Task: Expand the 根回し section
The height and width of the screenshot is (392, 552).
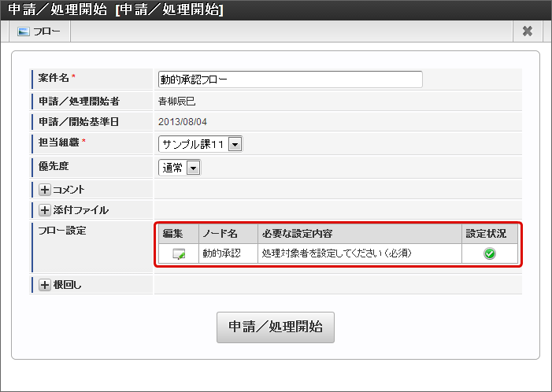Action: click(45, 285)
